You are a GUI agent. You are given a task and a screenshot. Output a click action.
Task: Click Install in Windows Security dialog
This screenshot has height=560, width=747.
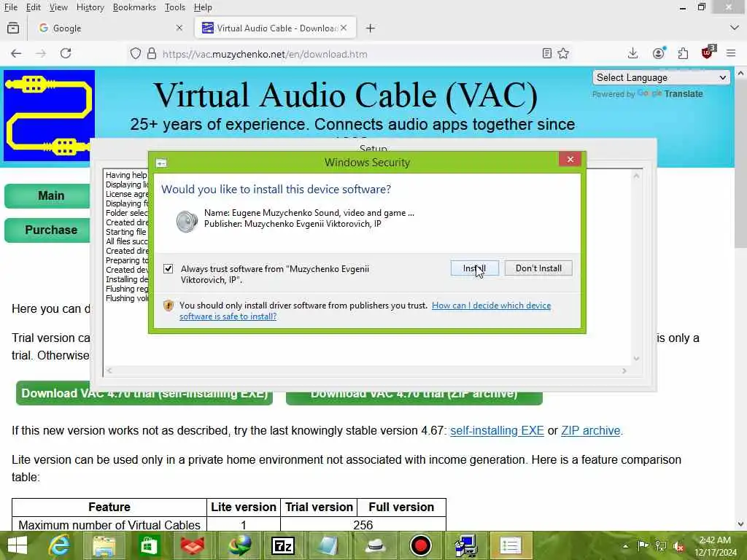tap(474, 268)
